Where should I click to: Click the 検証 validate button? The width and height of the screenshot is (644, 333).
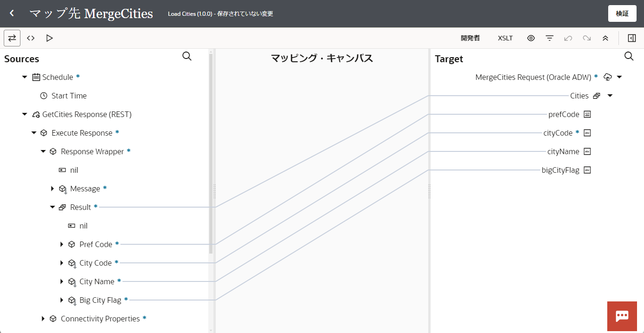point(622,13)
